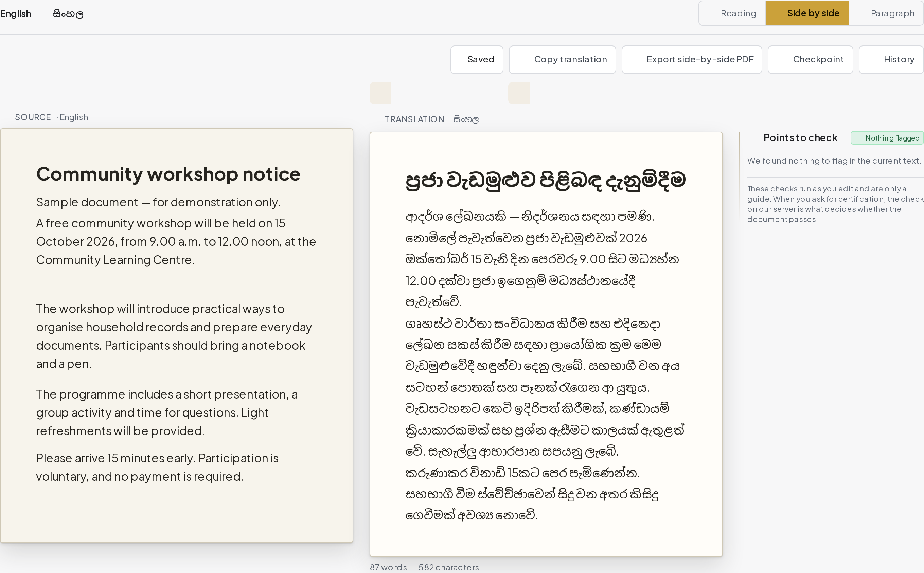Click source paragraph starting 'The workshop will introduce'

[174, 336]
